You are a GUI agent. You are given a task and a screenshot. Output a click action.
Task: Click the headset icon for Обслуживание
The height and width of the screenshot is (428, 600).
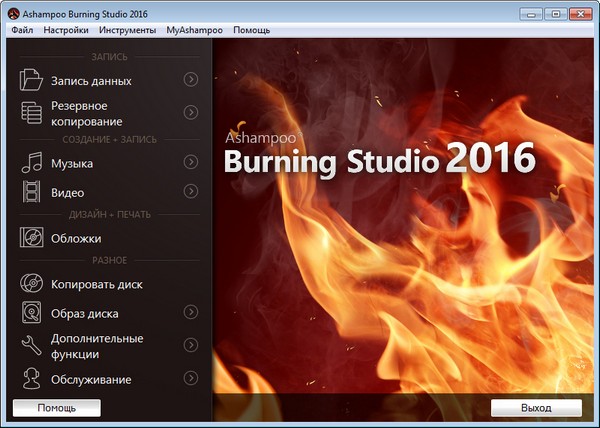click(32, 379)
